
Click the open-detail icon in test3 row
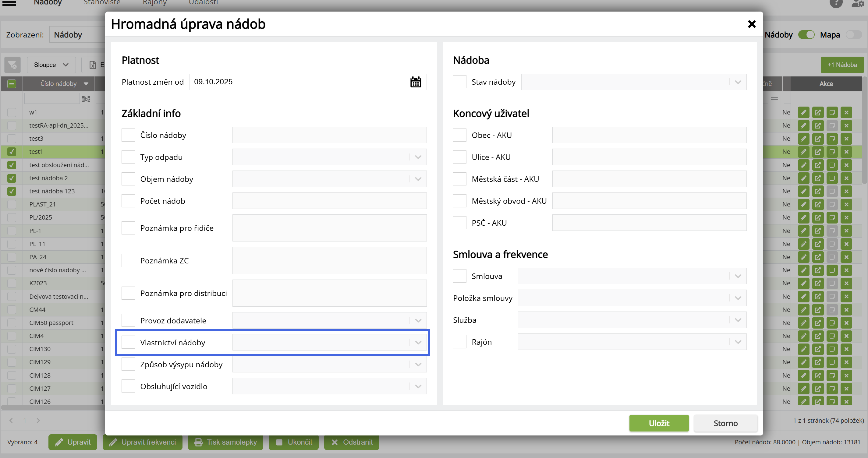coord(817,139)
